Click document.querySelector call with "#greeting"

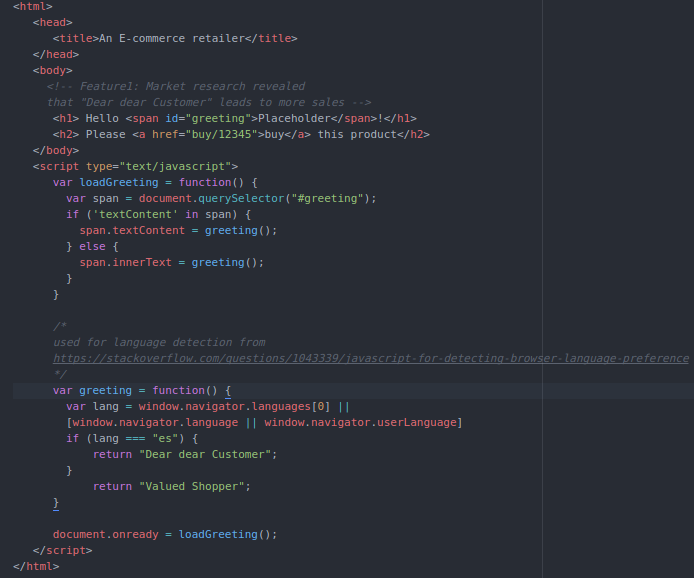tap(258, 198)
